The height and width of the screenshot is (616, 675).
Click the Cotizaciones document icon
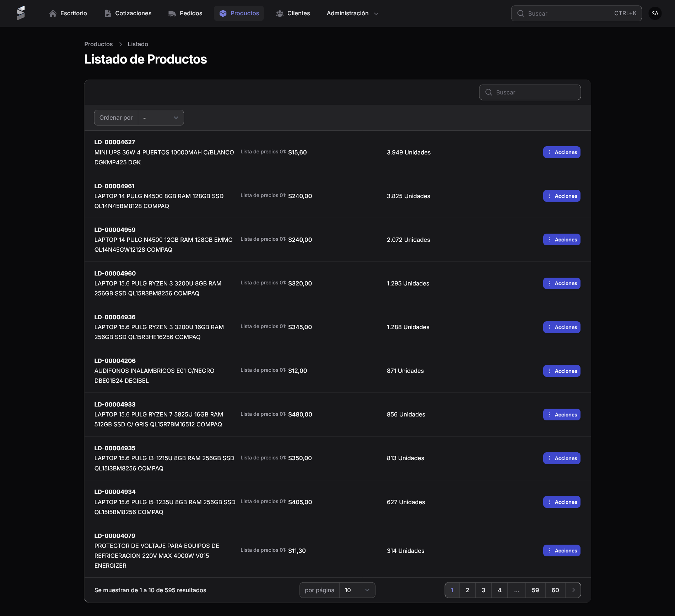pyautogui.click(x=107, y=13)
